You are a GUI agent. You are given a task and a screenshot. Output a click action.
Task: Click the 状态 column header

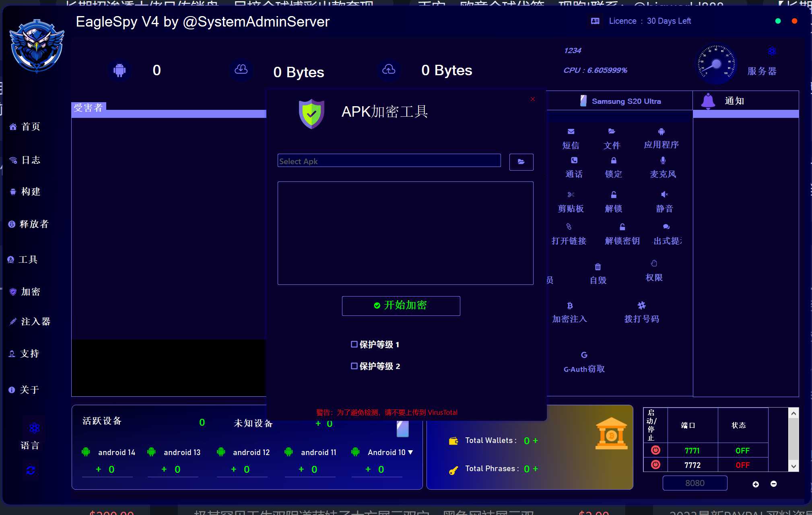[x=743, y=425]
